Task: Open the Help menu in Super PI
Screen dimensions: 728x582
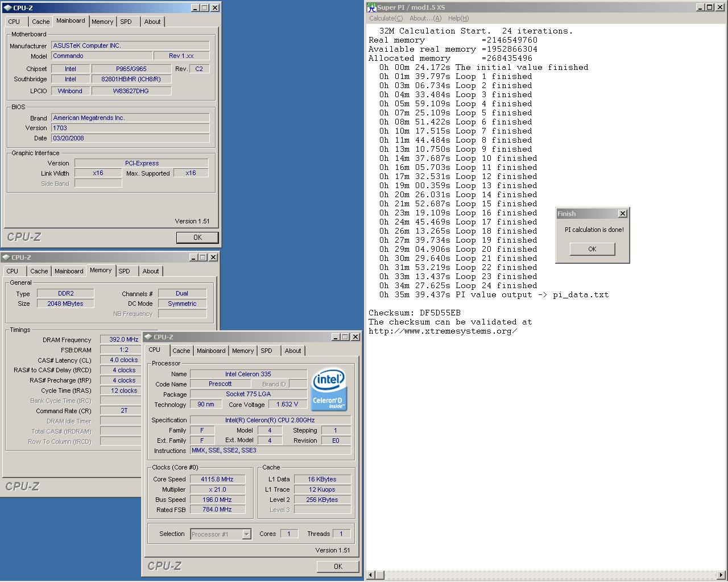Action: pyautogui.click(x=458, y=18)
